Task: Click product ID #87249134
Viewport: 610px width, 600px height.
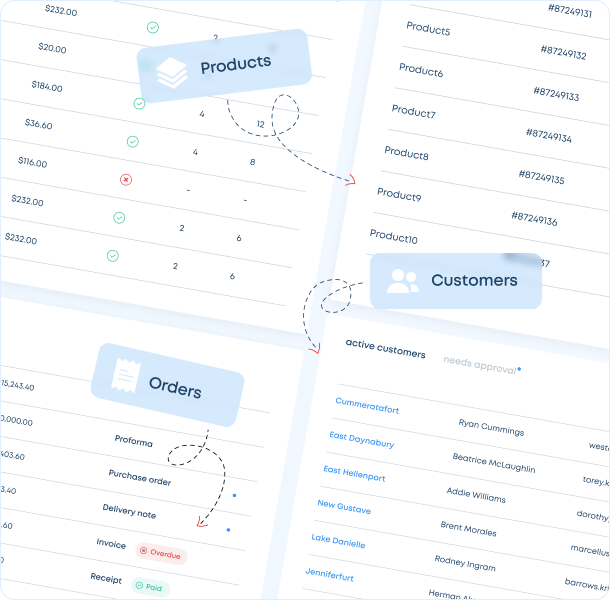Action: (x=549, y=135)
